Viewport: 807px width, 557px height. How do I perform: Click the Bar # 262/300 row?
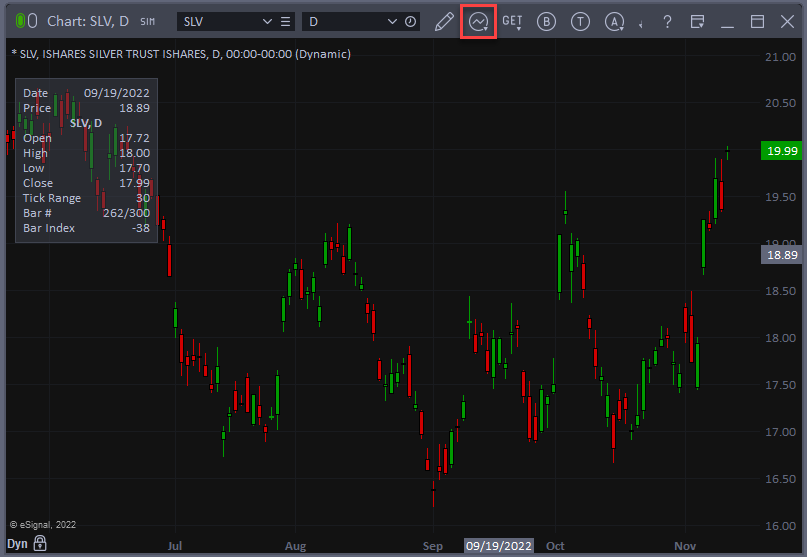point(86,213)
